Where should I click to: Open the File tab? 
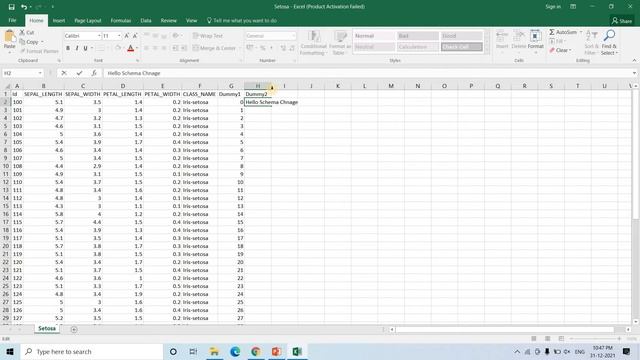pos(12,20)
